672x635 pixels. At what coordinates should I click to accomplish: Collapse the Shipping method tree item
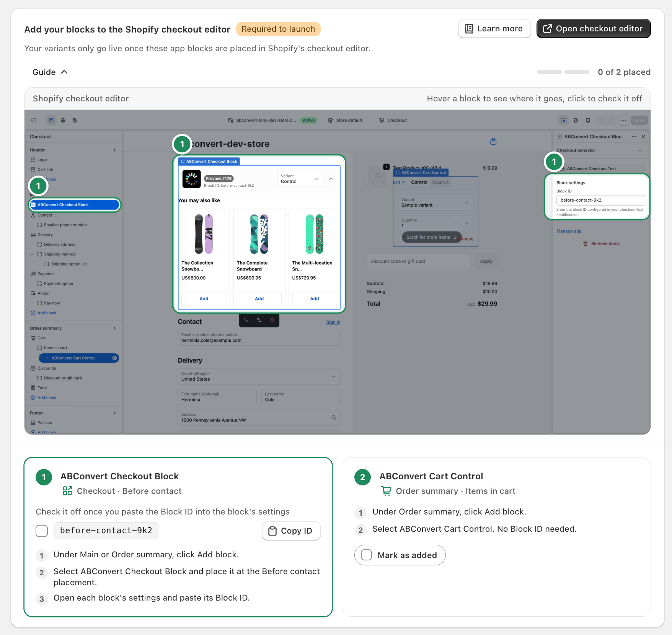(x=32, y=254)
